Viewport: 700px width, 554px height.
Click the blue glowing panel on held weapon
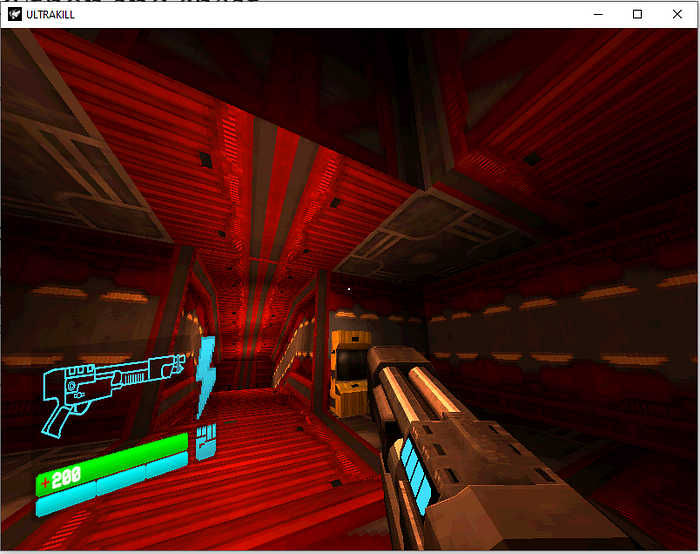[416, 476]
